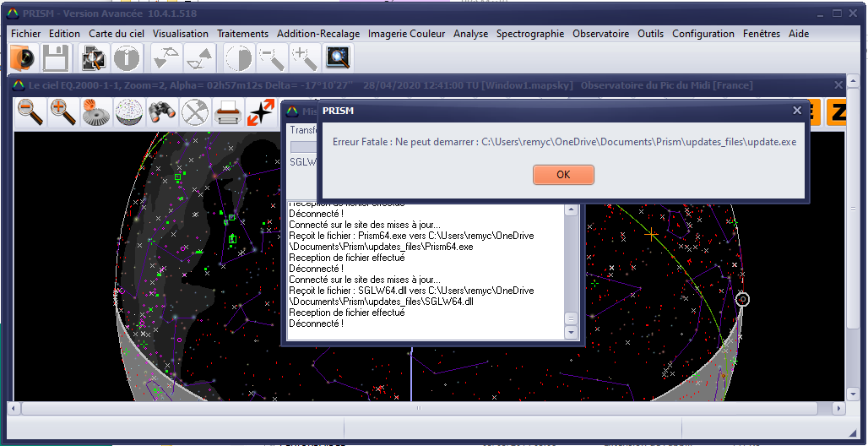Open the Fichier menu
The height and width of the screenshot is (446, 868).
tap(26, 34)
